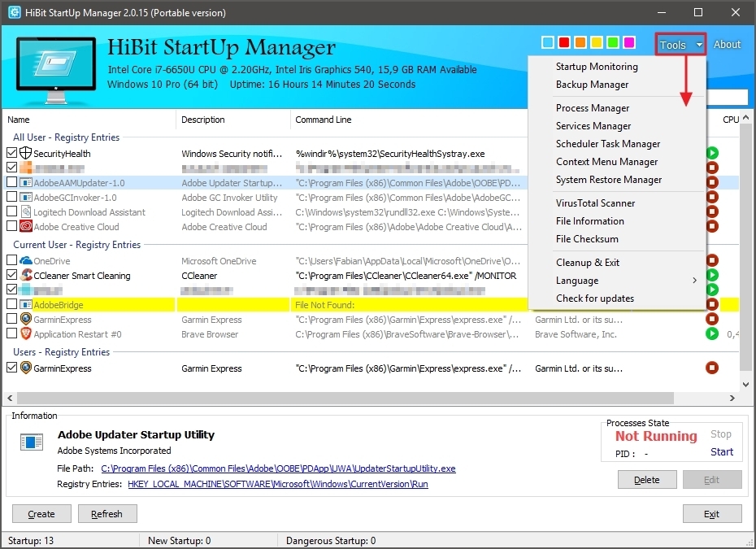This screenshot has height=549, width=756.
Task: Click the green running-status icon in SecurityHealth row
Action: click(712, 153)
